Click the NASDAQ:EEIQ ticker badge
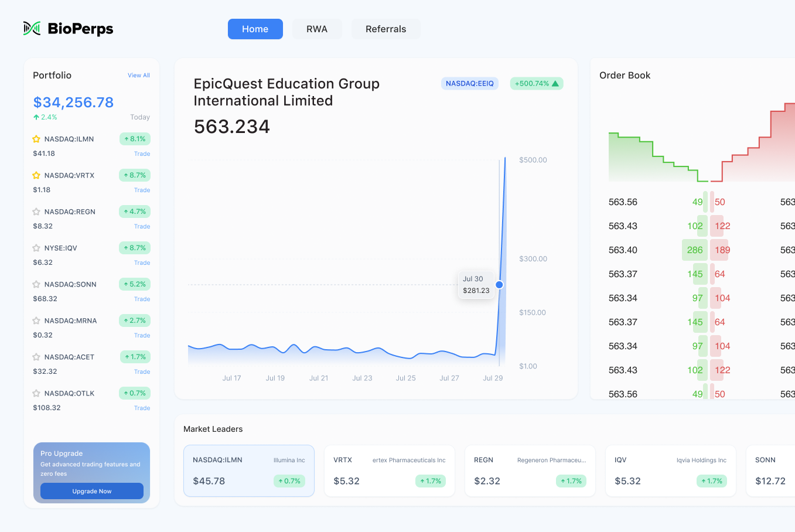Image resolution: width=795 pixels, height=532 pixels. click(470, 84)
